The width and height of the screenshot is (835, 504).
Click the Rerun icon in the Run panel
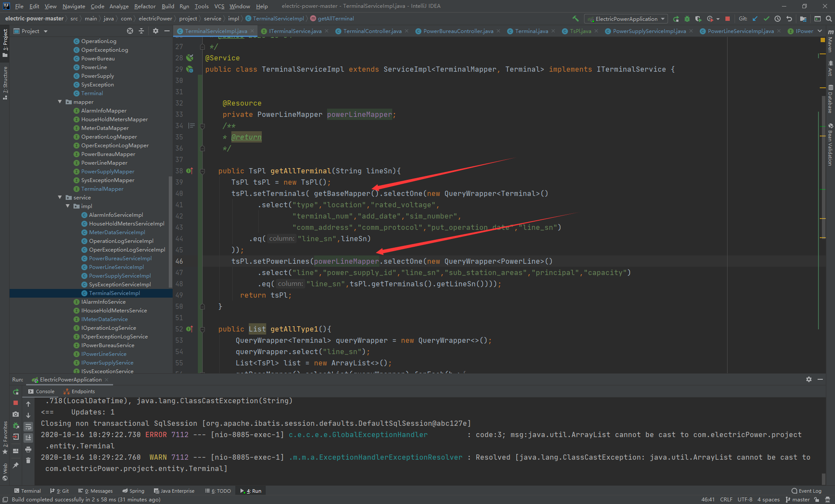pos(16,391)
